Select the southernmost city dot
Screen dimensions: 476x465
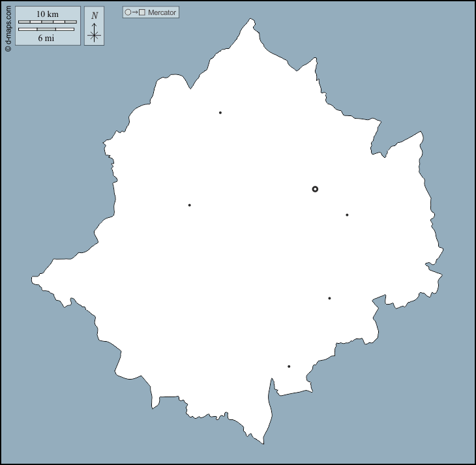click(x=289, y=367)
